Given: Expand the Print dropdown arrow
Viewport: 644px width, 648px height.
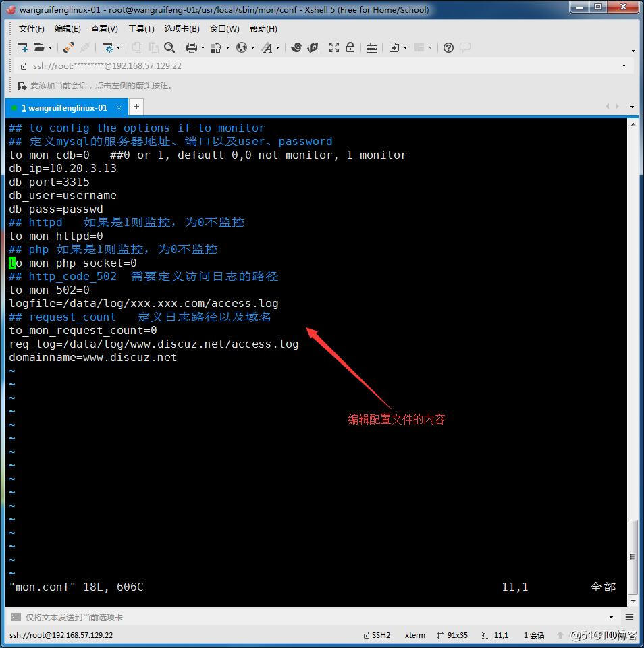Looking at the screenshot, I should 203,48.
